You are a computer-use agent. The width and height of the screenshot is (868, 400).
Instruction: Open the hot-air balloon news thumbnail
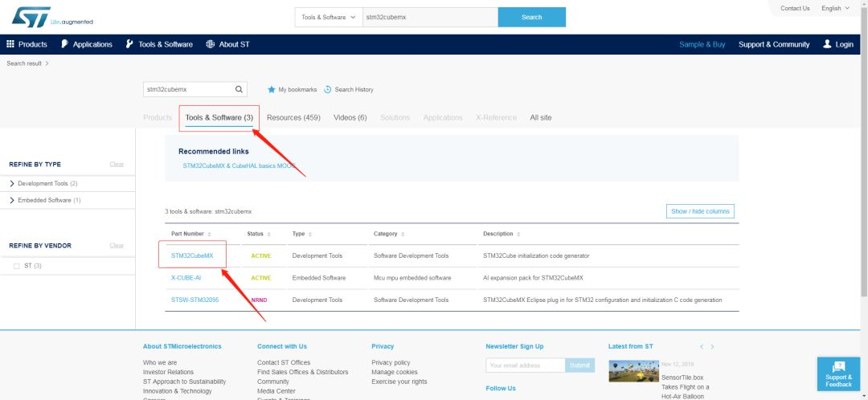[x=634, y=371]
